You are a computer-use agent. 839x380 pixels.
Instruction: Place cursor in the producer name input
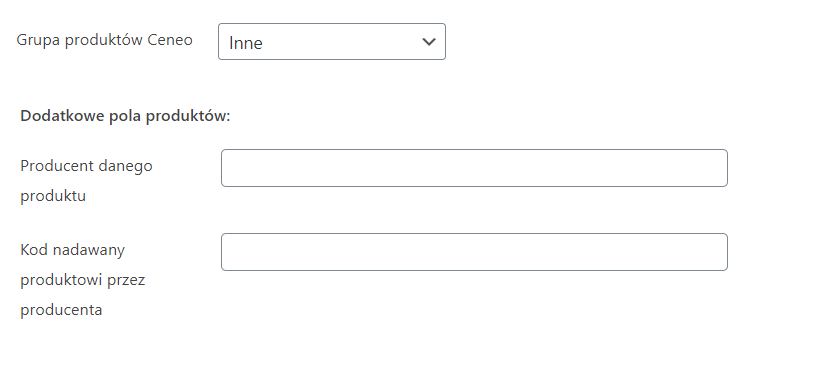pyautogui.click(x=474, y=168)
